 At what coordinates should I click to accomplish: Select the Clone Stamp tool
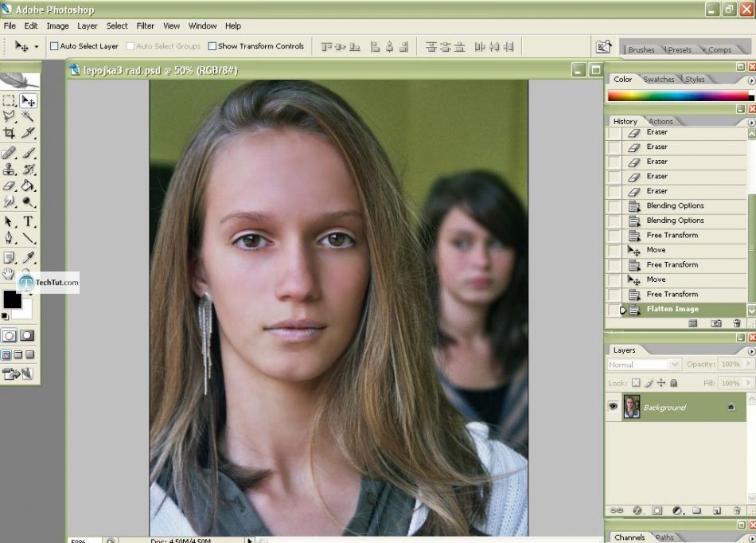10,170
